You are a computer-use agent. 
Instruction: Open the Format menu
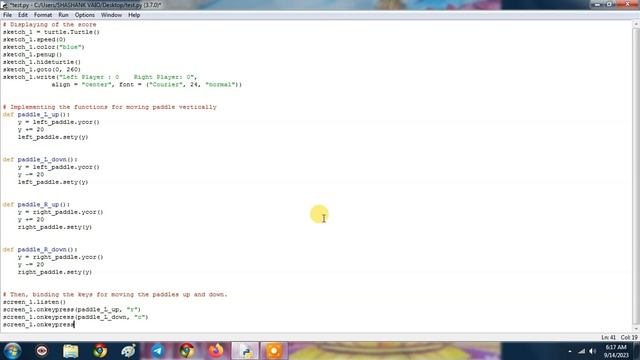click(43, 15)
